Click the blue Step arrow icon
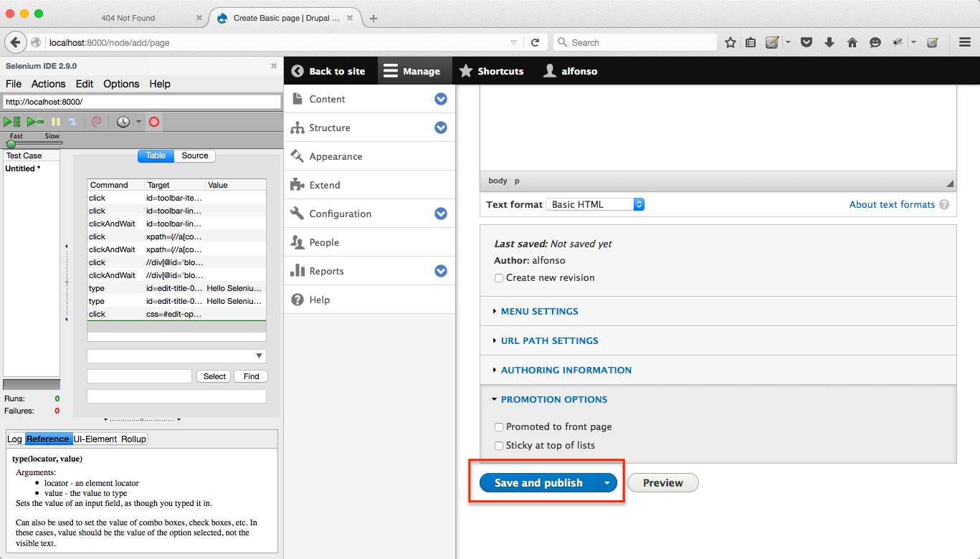The image size is (980, 559). click(x=72, y=122)
